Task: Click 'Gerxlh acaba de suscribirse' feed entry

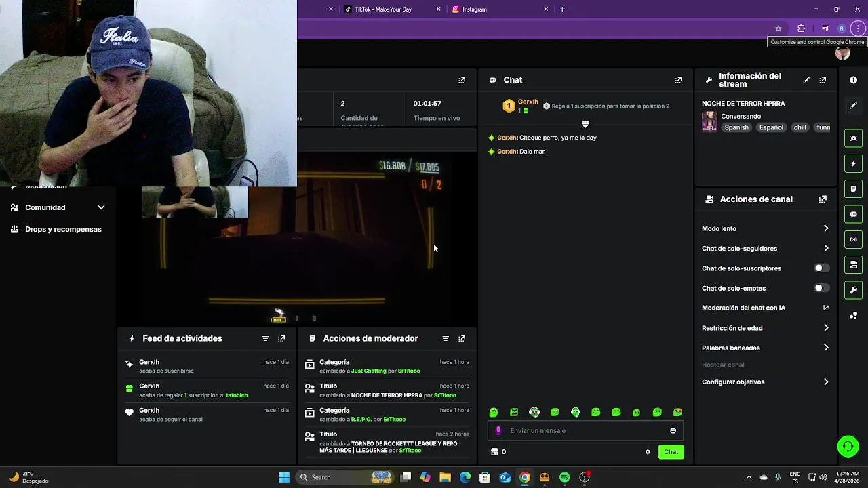Action: 206,366
